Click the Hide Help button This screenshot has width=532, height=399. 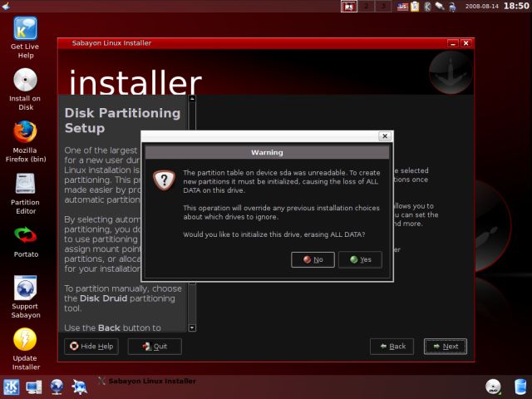coord(91,346)
